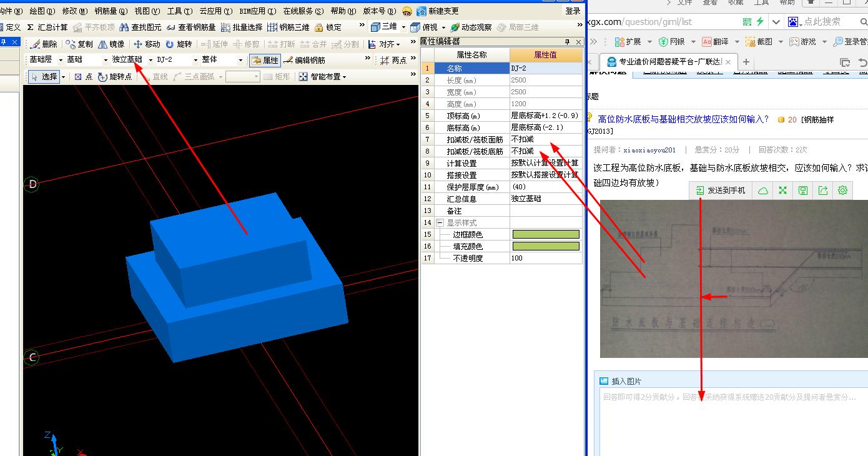The width and height of the screenshot is (868, 456).
Task: Click the worker-helmet avatar icon in the menu bar
Action: (407, 11)
